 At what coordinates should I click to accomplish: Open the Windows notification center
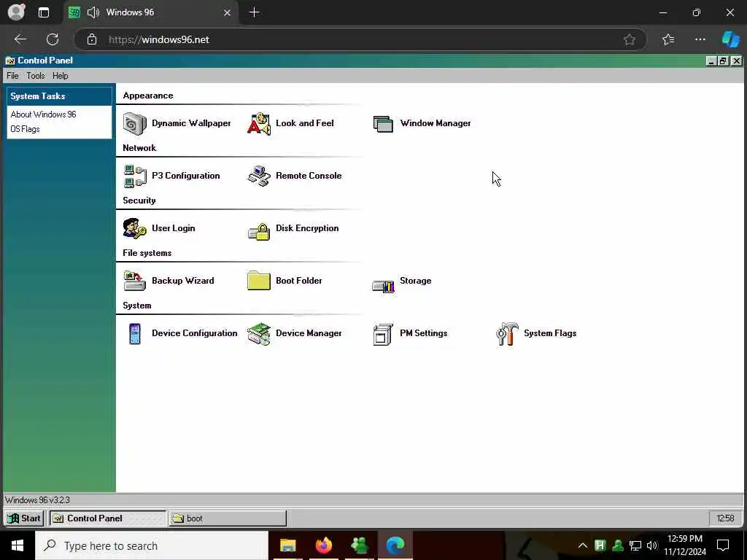coord(723,545)
